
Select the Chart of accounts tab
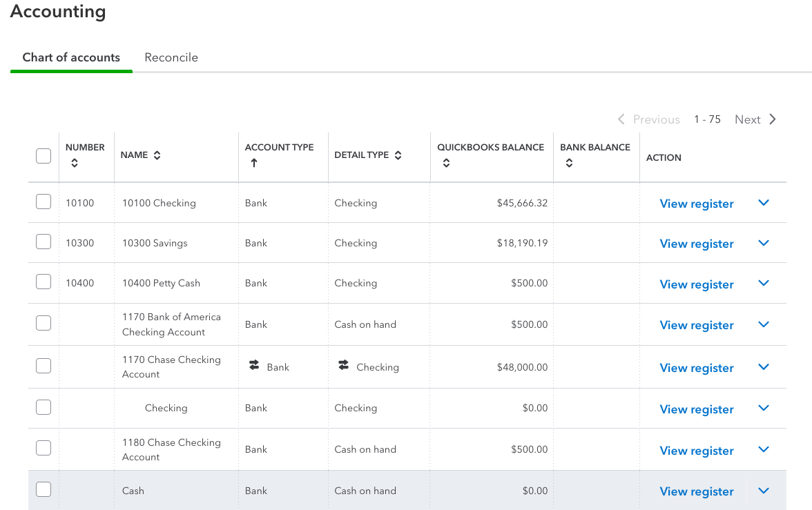click(71, 58)
